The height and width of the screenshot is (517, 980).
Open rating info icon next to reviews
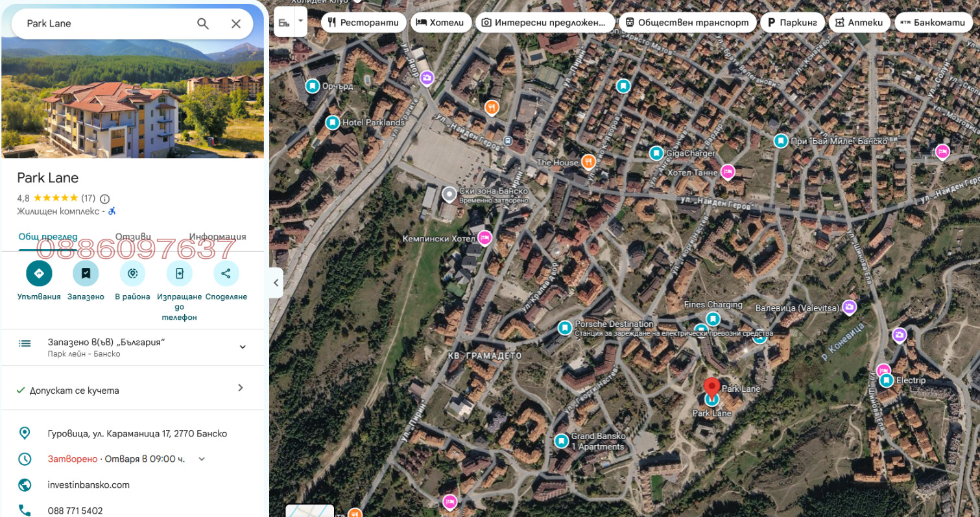pyautogui.click(x=105, y=198)
